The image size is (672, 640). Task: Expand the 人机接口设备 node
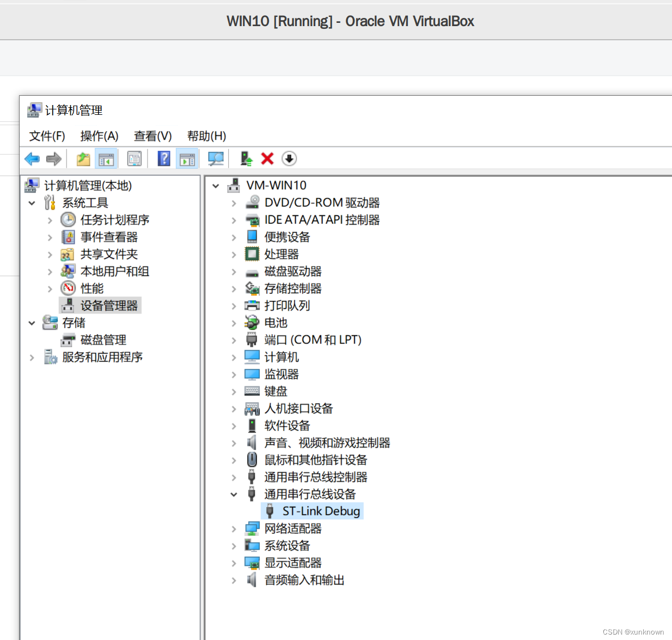click(x=234, y=409)
